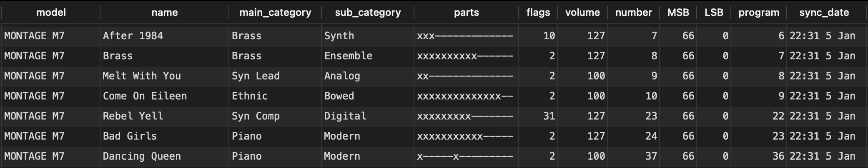Select the 'Syn Lead' category cell
The width and height of the screenshot is (868, 168).
[x=256, y=76]
